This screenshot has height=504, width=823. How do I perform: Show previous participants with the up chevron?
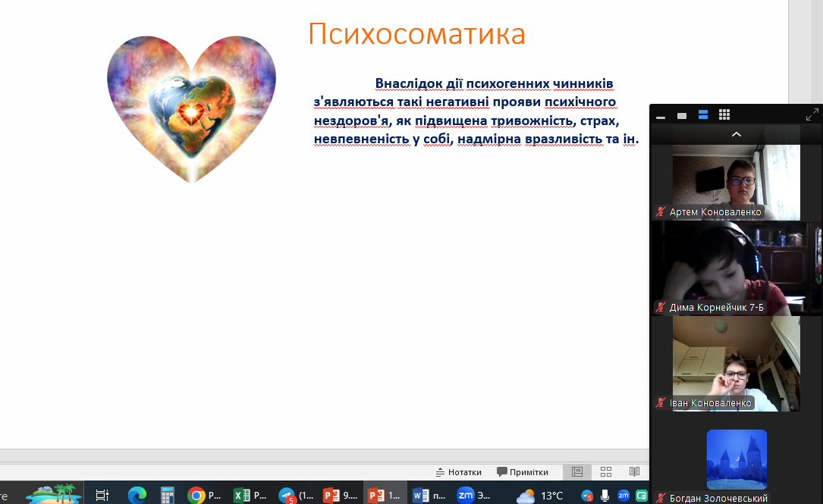737,135
